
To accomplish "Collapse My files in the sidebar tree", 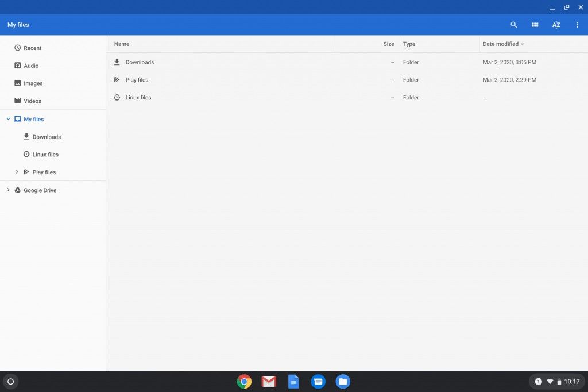I will click(7, 119).
